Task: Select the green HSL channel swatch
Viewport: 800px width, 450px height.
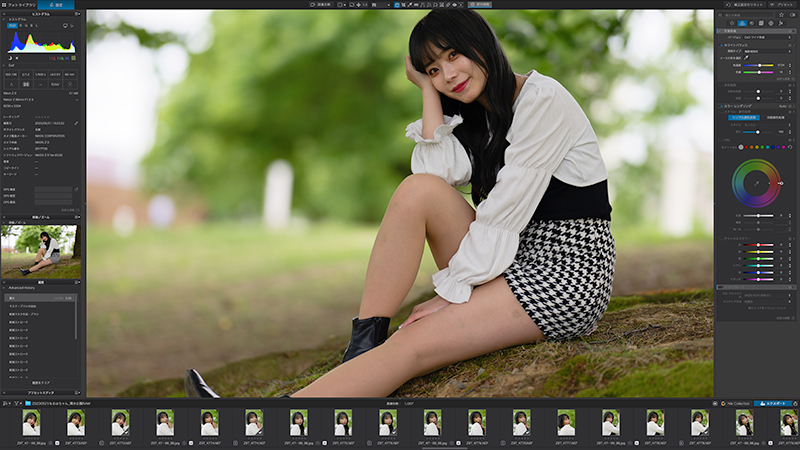Action: (x=762, y=147)
